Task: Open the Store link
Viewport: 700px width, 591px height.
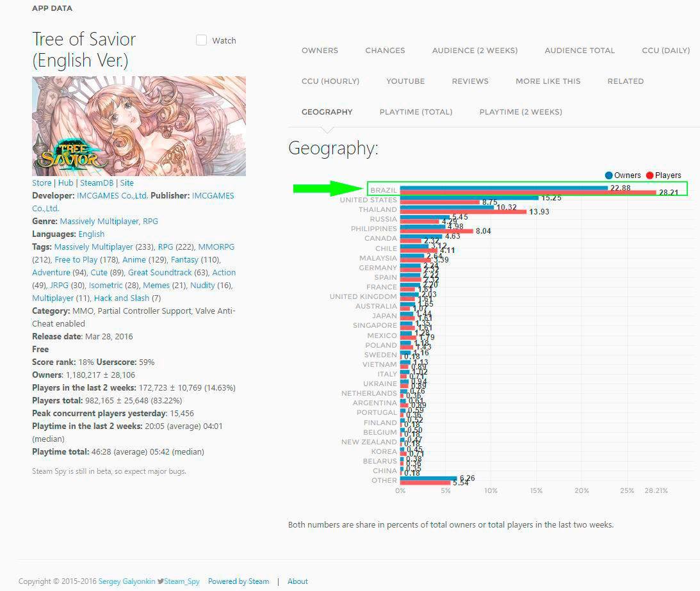Action: 42,183
